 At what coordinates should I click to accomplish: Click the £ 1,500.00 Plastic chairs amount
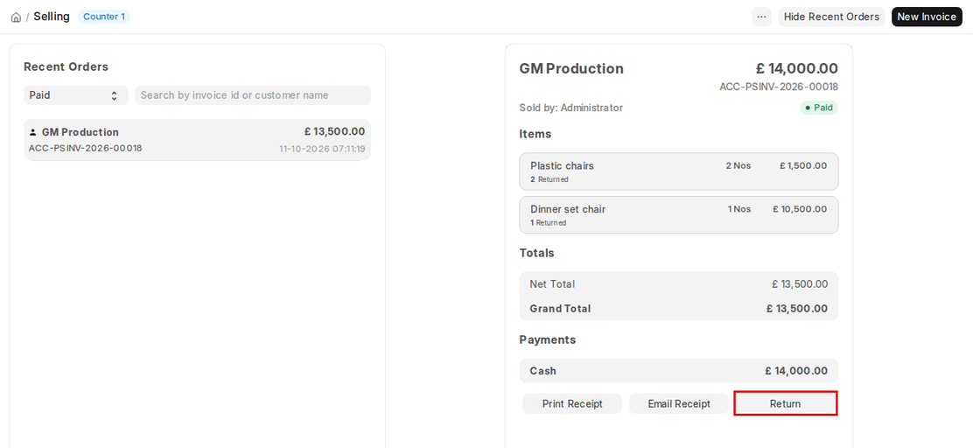[x=803, y=165]
